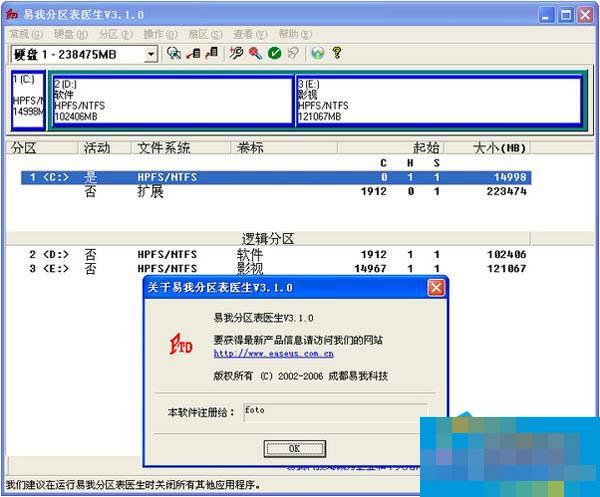Screen dimensions: 600x497
Task: Open the 操作 menu
Action: 160,34
